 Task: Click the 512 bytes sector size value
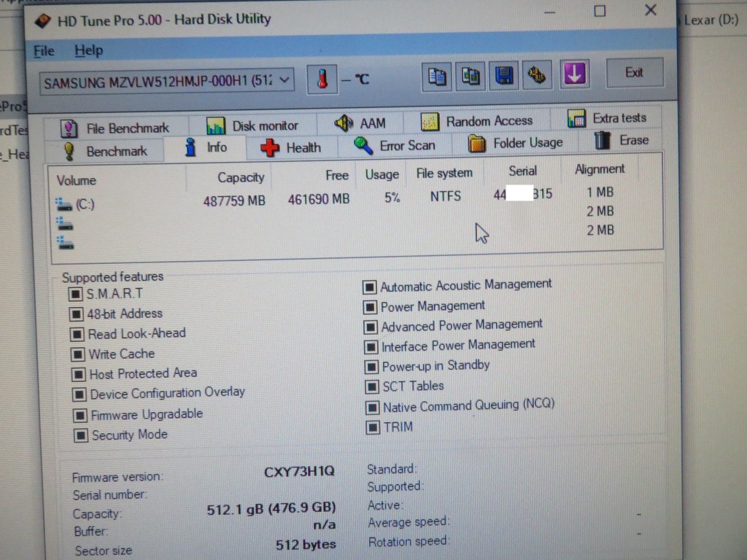pyautogui.click(x=306, y=545)
